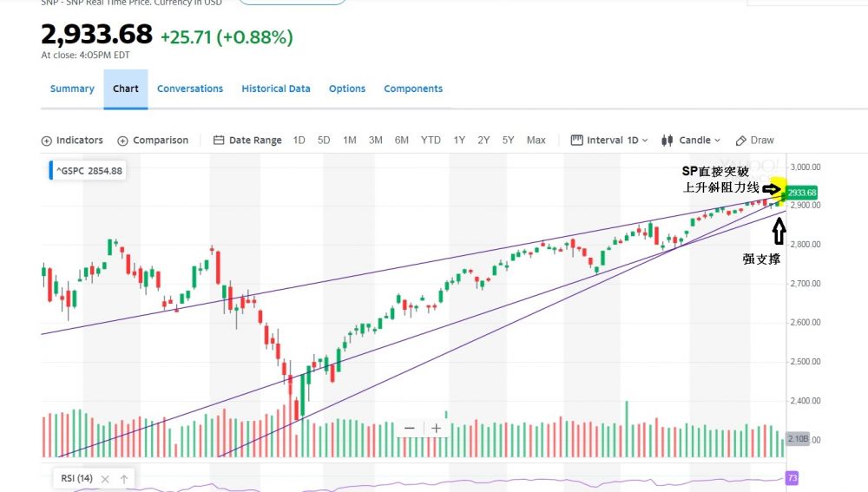Select the Max range option
868x492 pixels.
[x=536, y=141]
